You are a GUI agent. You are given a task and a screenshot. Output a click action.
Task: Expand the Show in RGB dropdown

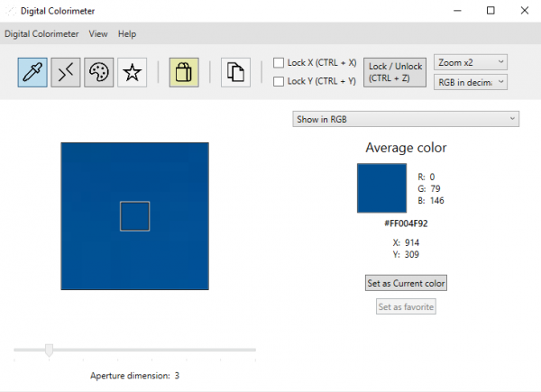click(x=406, y=119)
